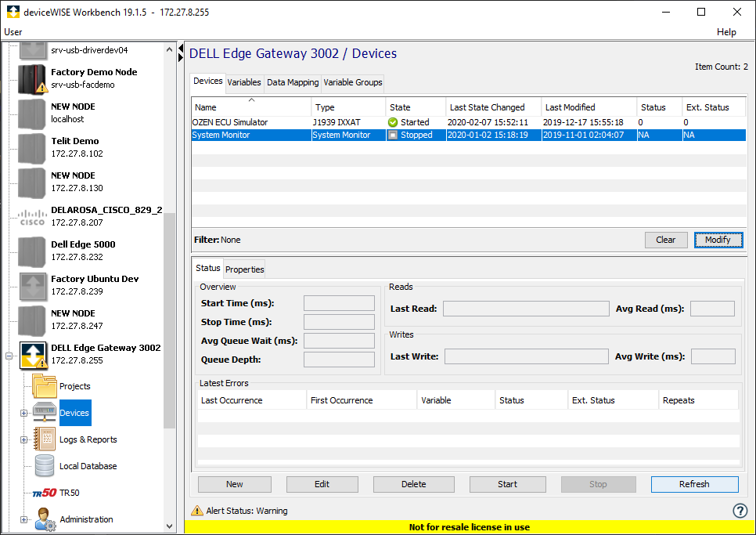The width and height of the screenshot is (756, 535).
Task: Click the deviceWISE Workbench title bar icon
Action: pos(13,12)
